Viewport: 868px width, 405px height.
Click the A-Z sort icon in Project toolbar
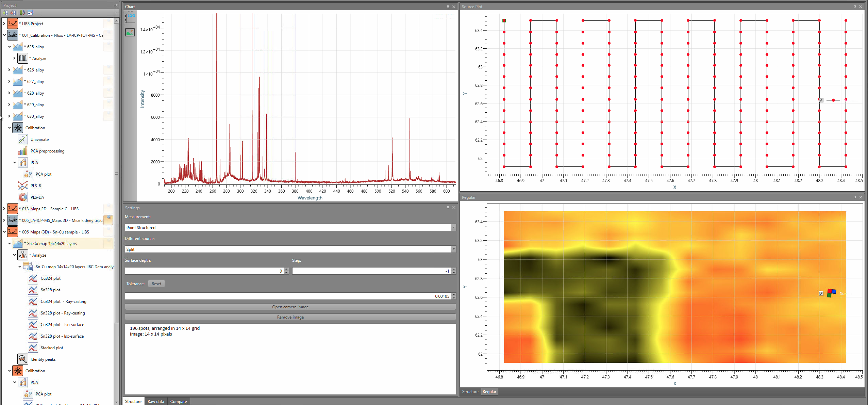[x=22, y=13]
